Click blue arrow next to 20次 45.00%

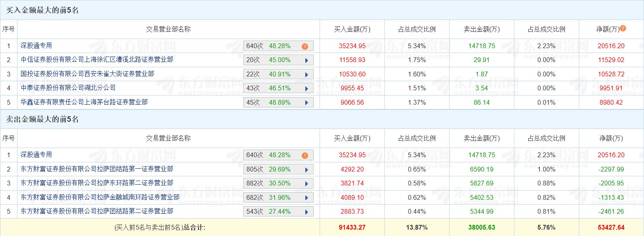pyautogui.click(x=306, y=60)
